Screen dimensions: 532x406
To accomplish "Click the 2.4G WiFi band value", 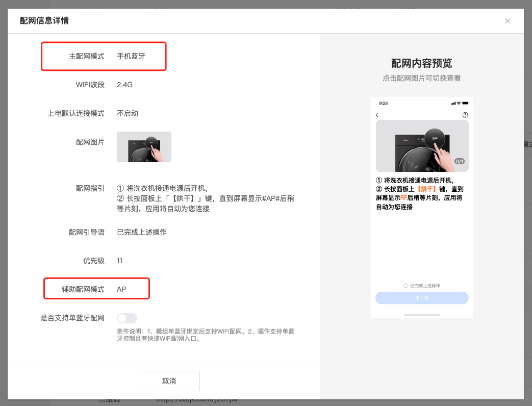I will (x=124, y=85).
